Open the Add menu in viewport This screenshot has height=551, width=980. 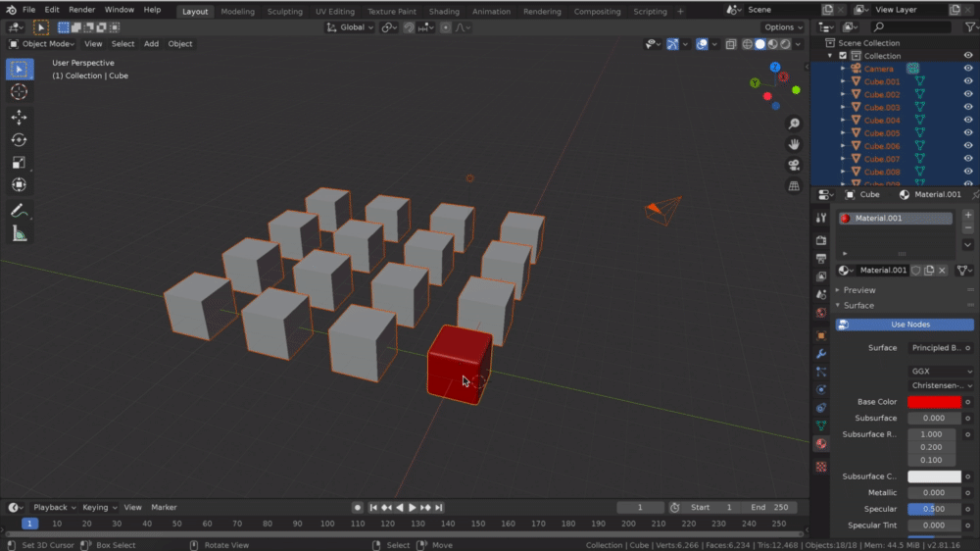(151, 44)
